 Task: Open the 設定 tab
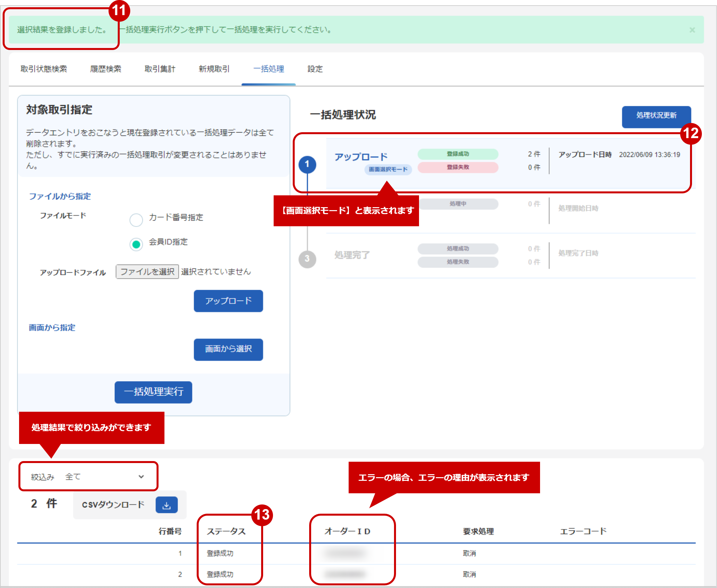click(x=315, y=69)
